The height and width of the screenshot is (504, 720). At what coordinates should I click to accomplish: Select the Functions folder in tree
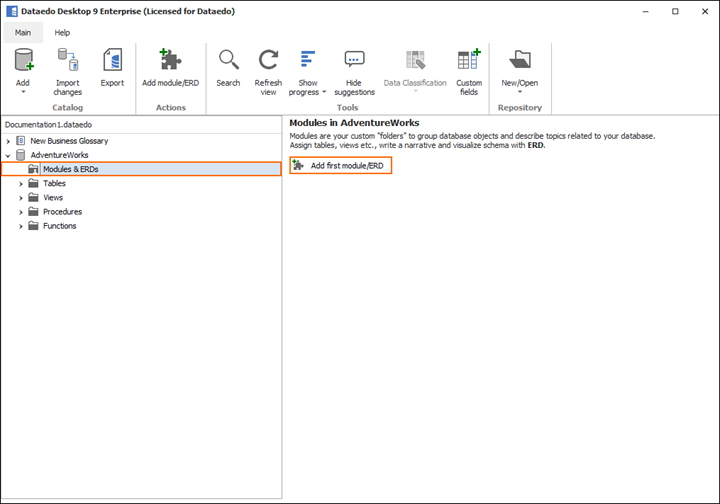pos(59,226)
